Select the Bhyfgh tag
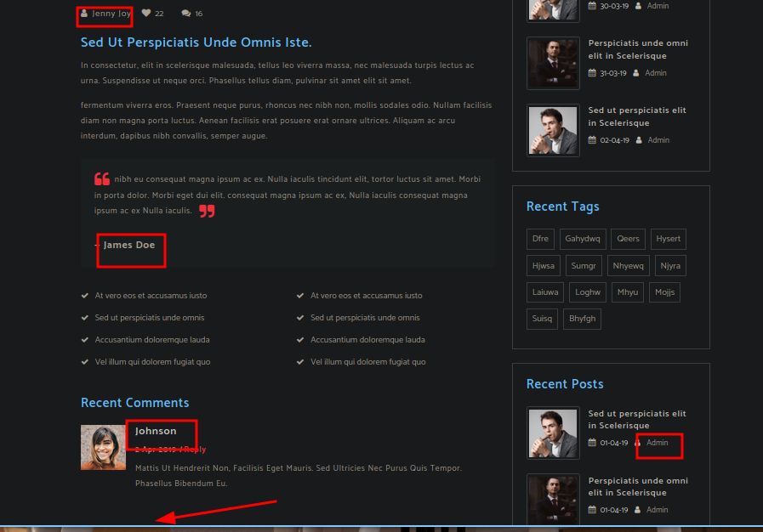 (583, 320)
